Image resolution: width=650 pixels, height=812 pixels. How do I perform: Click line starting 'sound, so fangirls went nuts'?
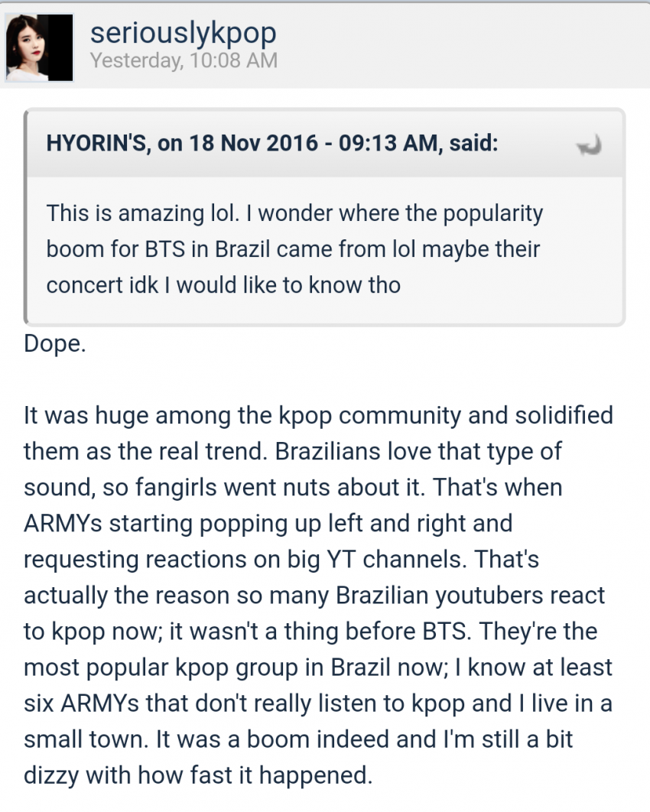point(293,487)
